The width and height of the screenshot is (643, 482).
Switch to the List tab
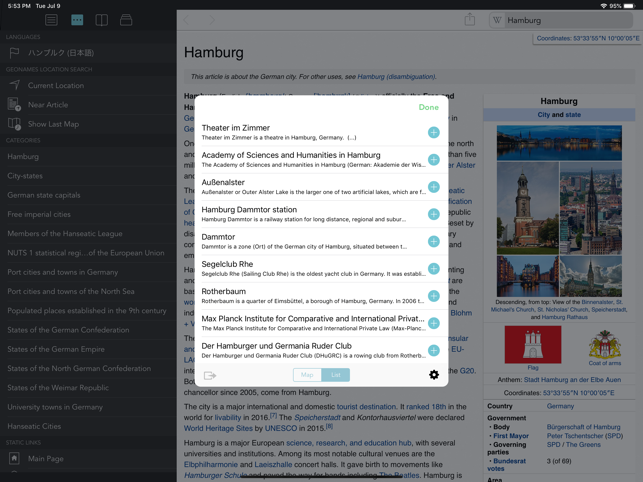coord(335,375)
